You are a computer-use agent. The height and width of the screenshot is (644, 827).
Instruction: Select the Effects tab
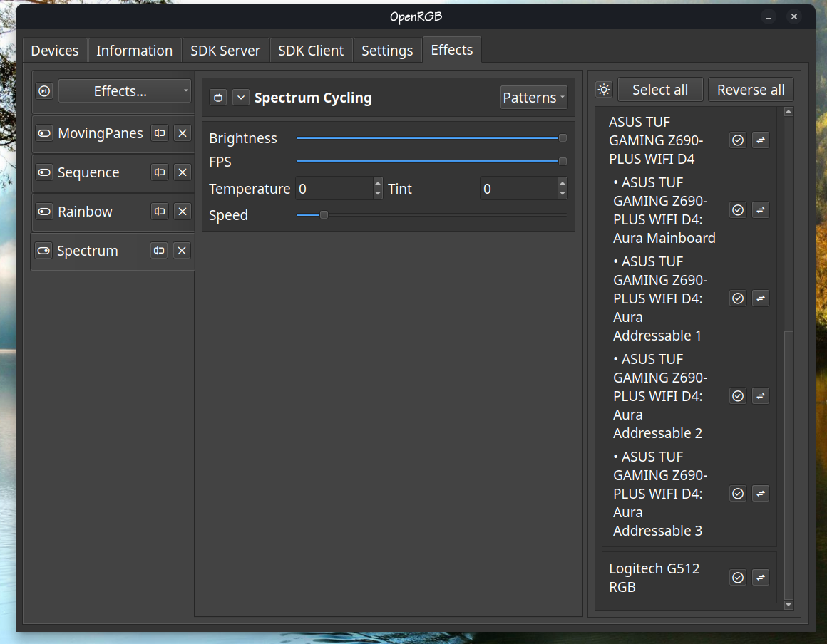(452, 50)
